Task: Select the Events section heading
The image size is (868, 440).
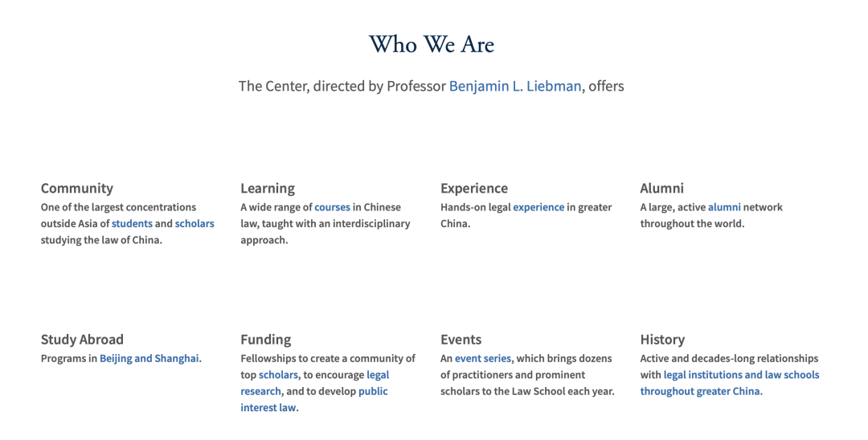Action: 461,339
